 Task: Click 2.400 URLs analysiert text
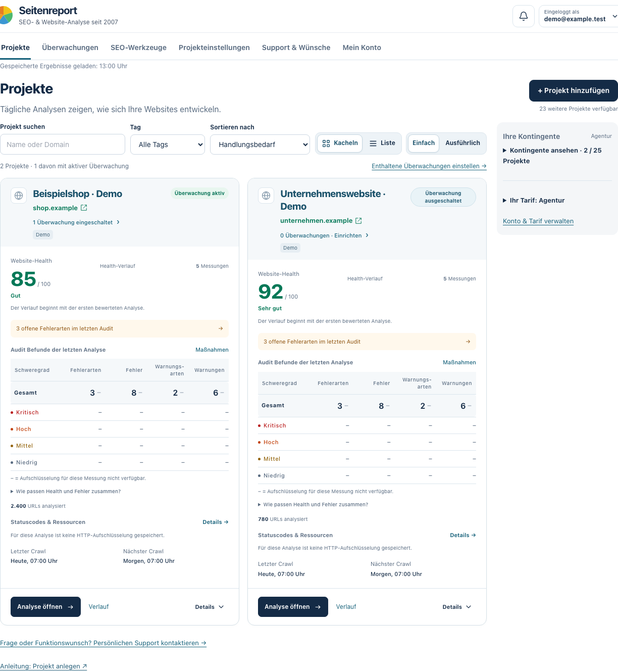(38, 506)
